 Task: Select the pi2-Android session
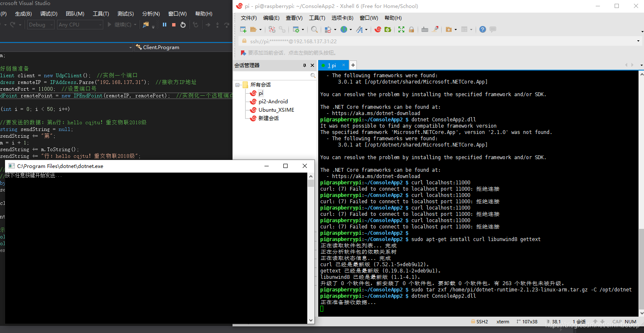273,102
